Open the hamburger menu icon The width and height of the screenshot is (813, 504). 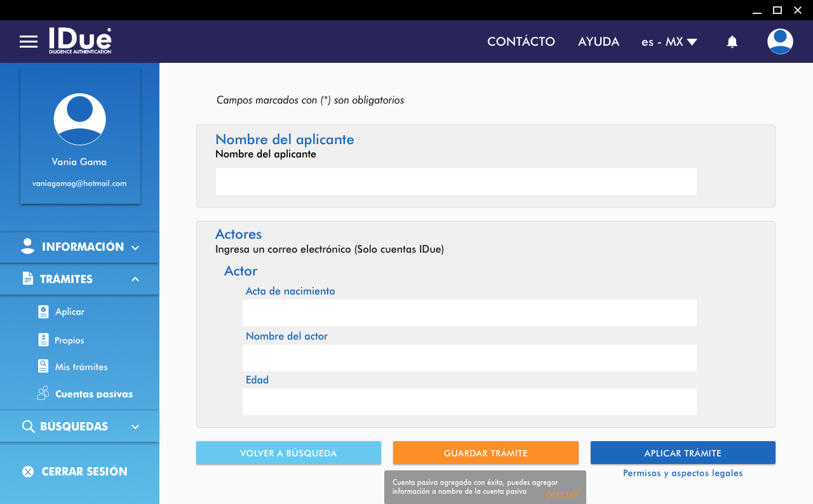click(x=29, y=42)
